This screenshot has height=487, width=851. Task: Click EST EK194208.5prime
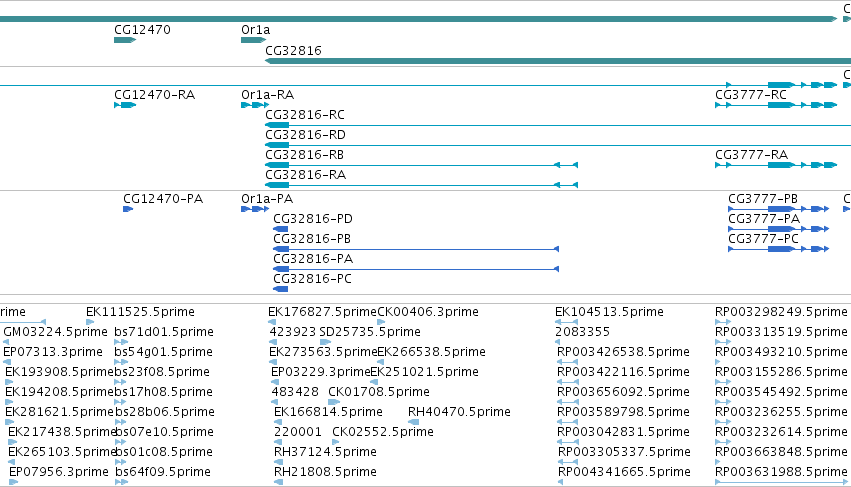coord(59,392)
